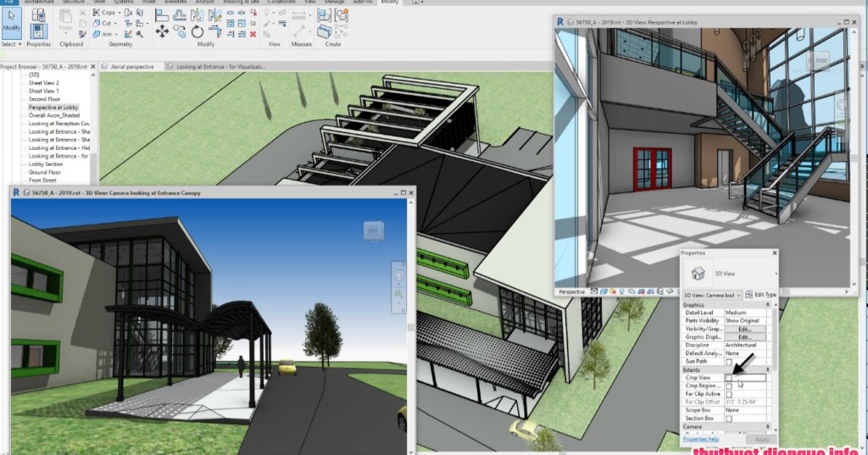868x455 pixels.
Task: Select the Mirror - Draw Axis tool
Action: point(214,14)
